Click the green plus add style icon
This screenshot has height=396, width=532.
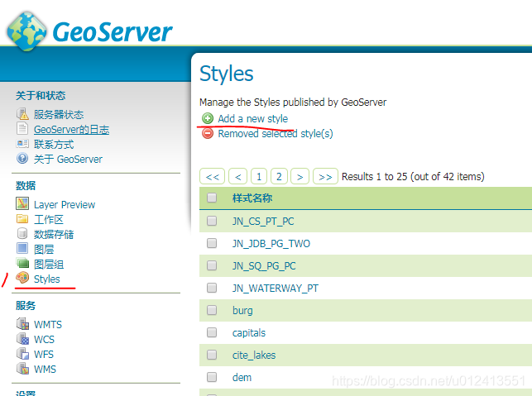pyautogui.click(x=208, y=118)
